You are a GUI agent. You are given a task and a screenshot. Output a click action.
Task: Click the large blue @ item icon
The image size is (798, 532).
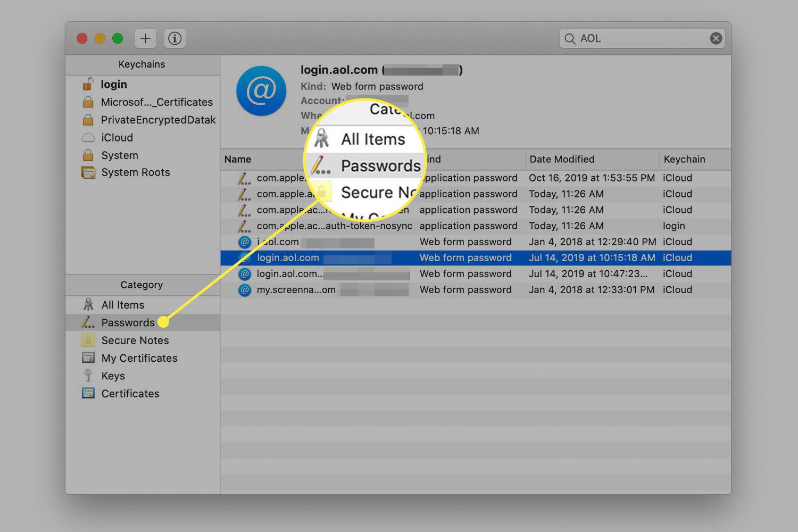[261, 91]
